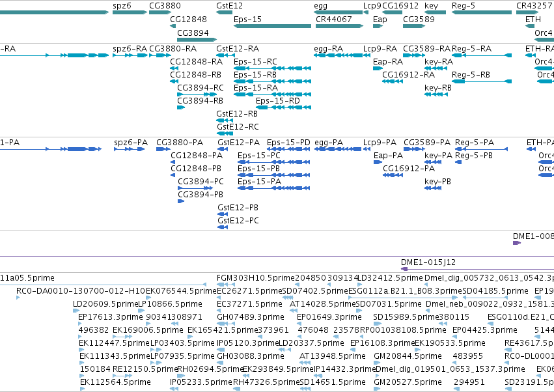Click the key gene label
554x392 pixels.
(x=431, y=6)
